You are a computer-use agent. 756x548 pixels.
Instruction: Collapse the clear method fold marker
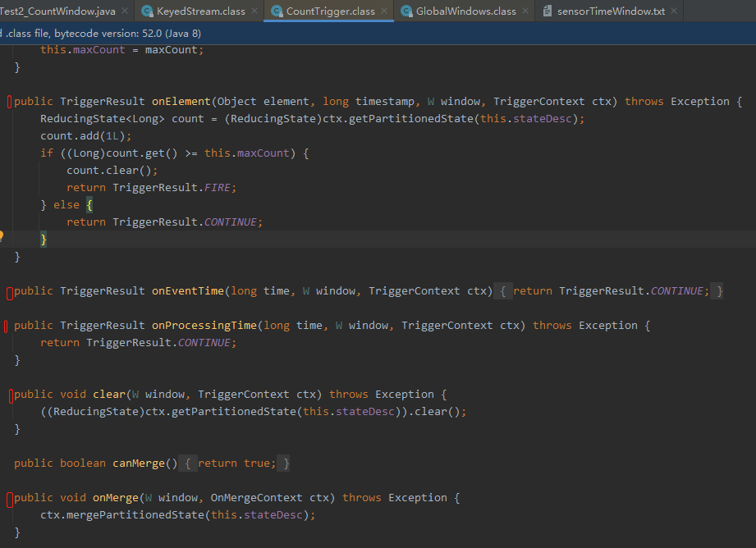11,395
